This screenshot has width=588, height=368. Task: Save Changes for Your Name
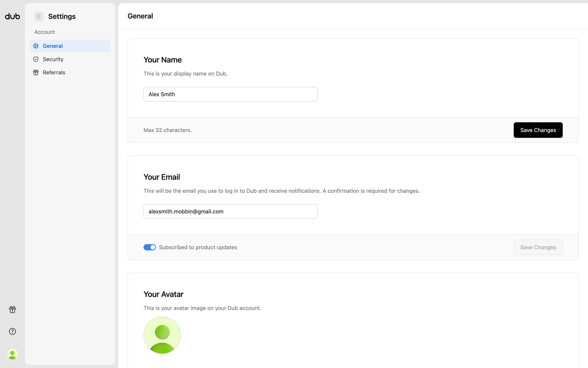tap(538, 130)
